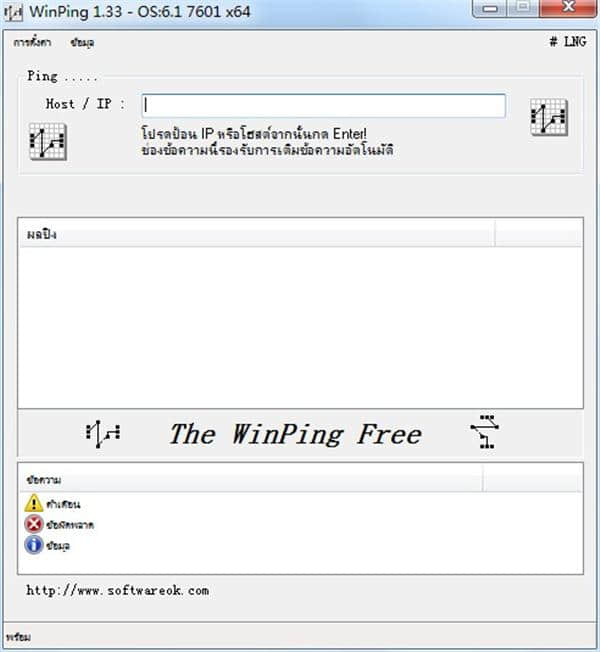Screen dimensions: 600x652
Task: Select the red error cross icon
Action: (34, 524)
